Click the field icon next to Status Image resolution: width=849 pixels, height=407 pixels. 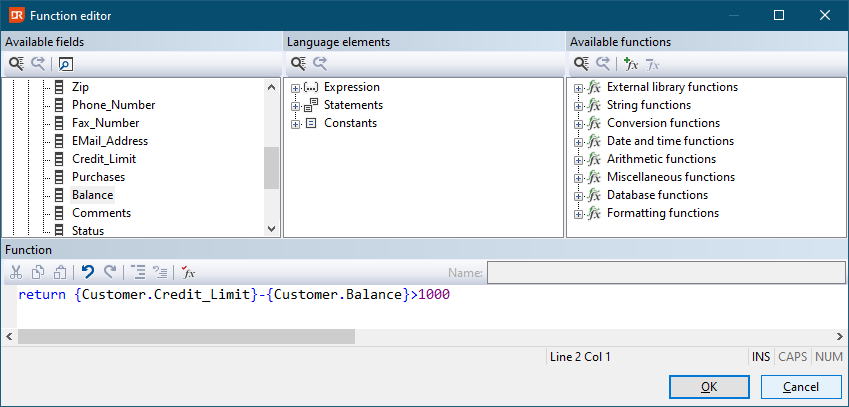[60, 231]
